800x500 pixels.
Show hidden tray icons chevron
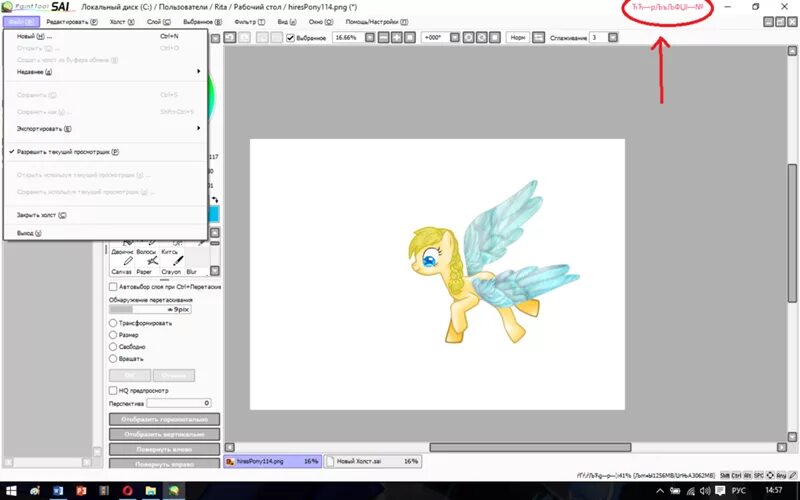coord(660,491)
